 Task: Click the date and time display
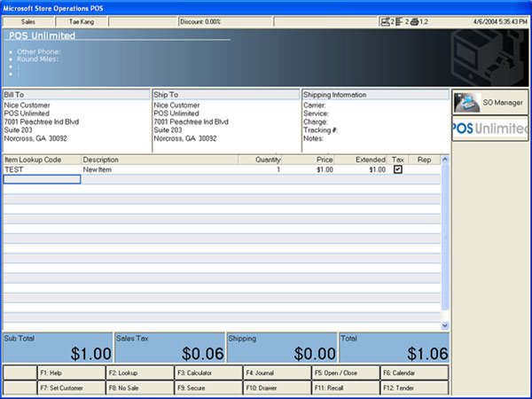pyautogui.click(x=500, y=21)
